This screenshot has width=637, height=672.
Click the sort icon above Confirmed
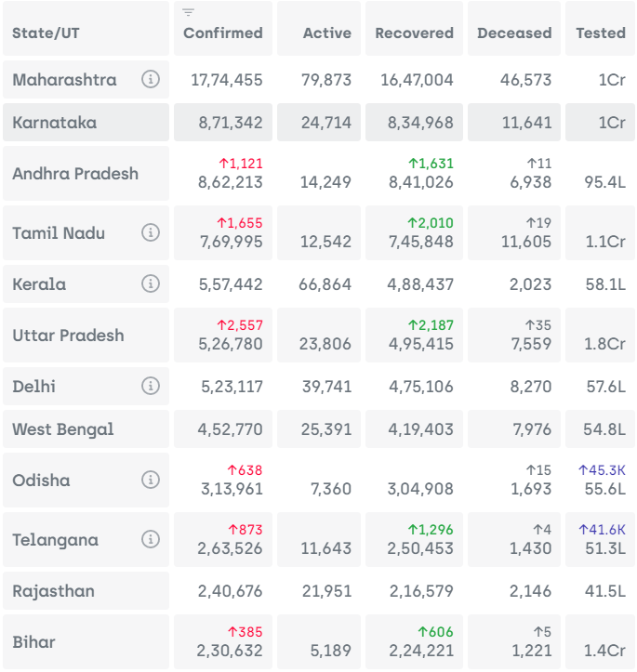(x=189, y=12)
